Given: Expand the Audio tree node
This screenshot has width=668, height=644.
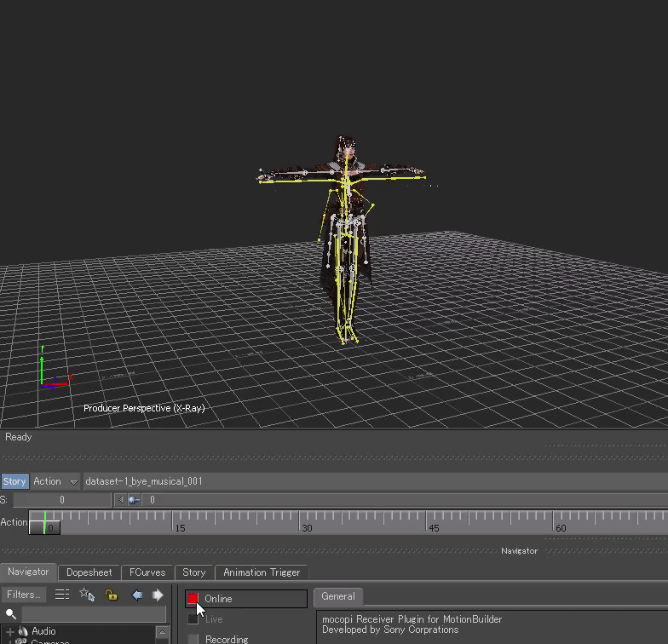Looking at the screenshot, I should [10, 631].
